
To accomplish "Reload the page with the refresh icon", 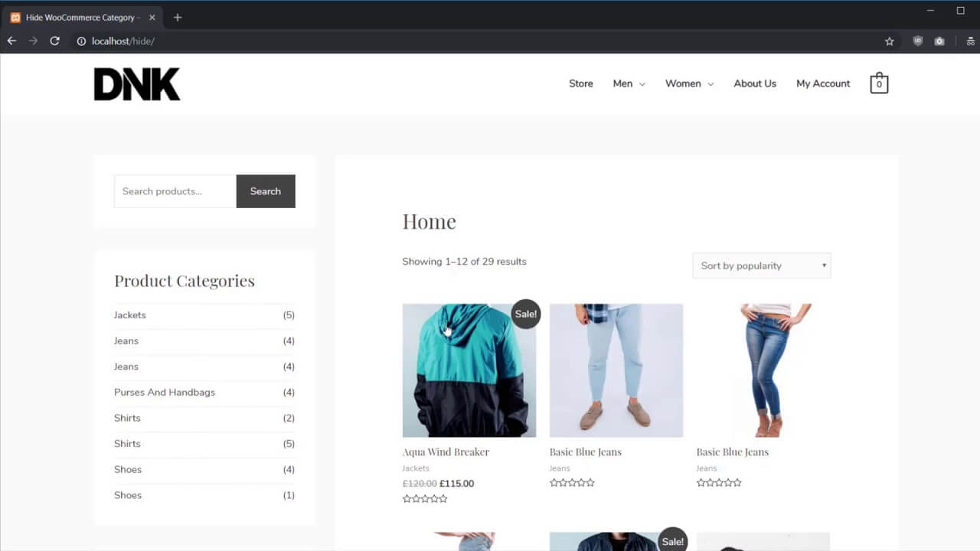I will (x=54, y=41).
